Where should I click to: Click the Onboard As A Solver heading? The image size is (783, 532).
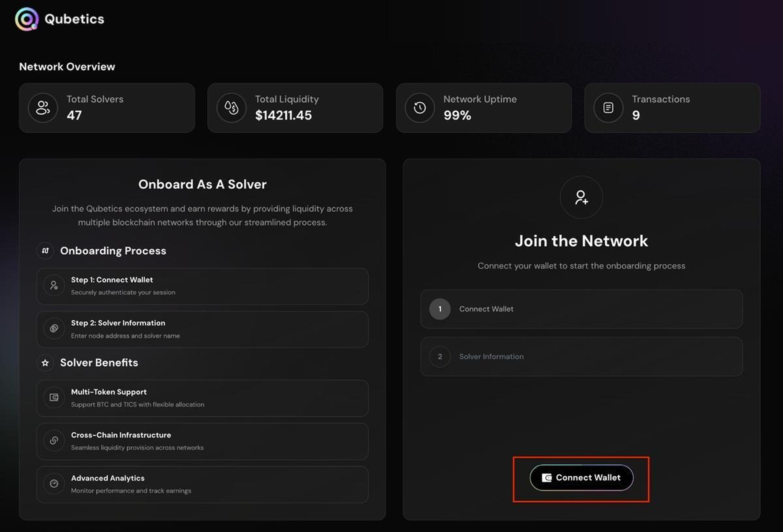(x=202, y=184)
